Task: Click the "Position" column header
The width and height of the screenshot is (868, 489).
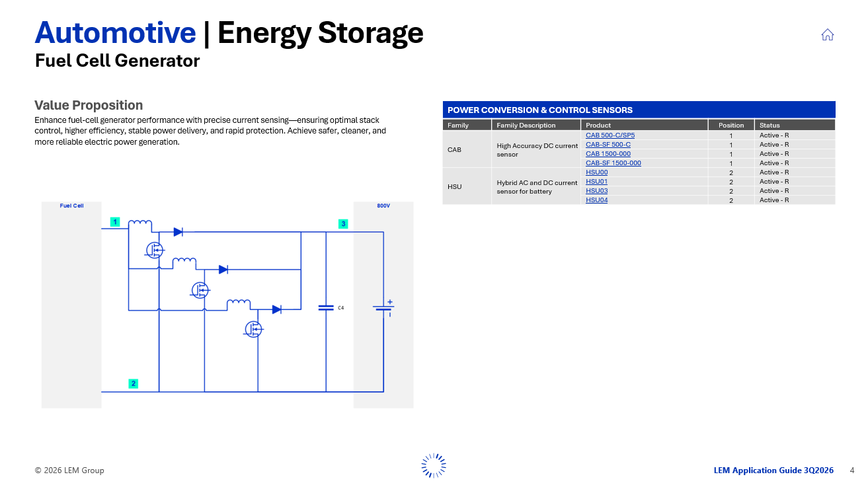Action: [x=731, y=125]
